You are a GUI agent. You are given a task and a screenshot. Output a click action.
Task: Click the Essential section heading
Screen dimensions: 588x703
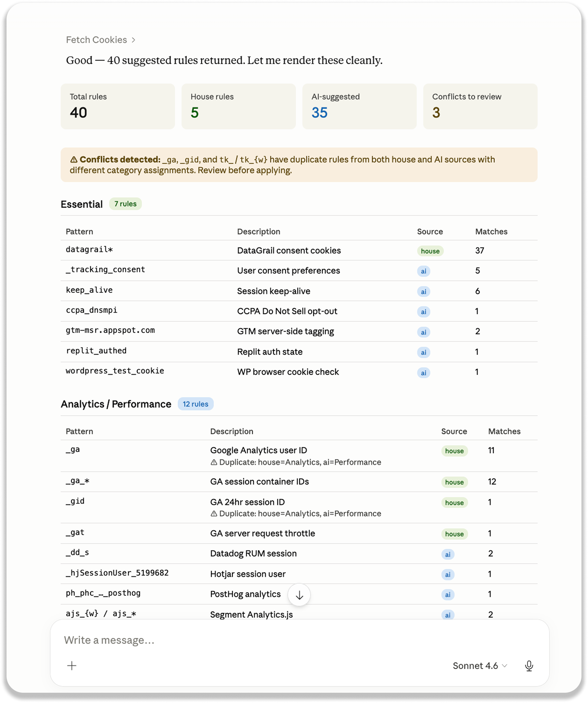(82, 204)
